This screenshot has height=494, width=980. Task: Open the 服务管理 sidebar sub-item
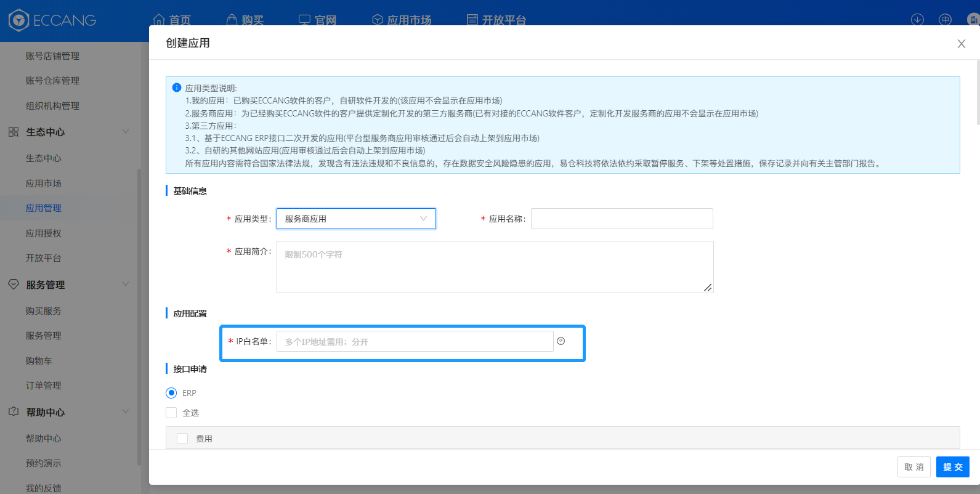pos(43,336)
